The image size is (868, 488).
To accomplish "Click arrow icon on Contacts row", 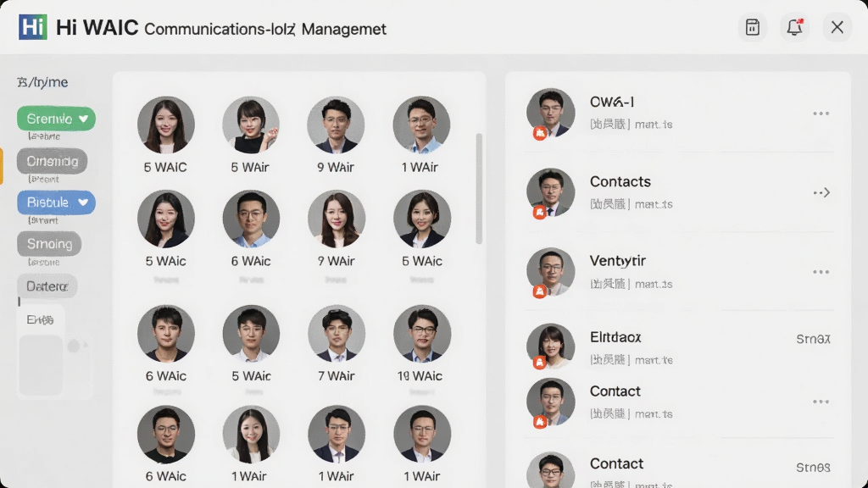I will [x=821, y=192].
